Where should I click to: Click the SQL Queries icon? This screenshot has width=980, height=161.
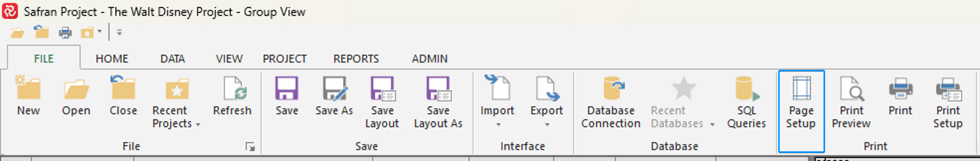pos(747,88)
